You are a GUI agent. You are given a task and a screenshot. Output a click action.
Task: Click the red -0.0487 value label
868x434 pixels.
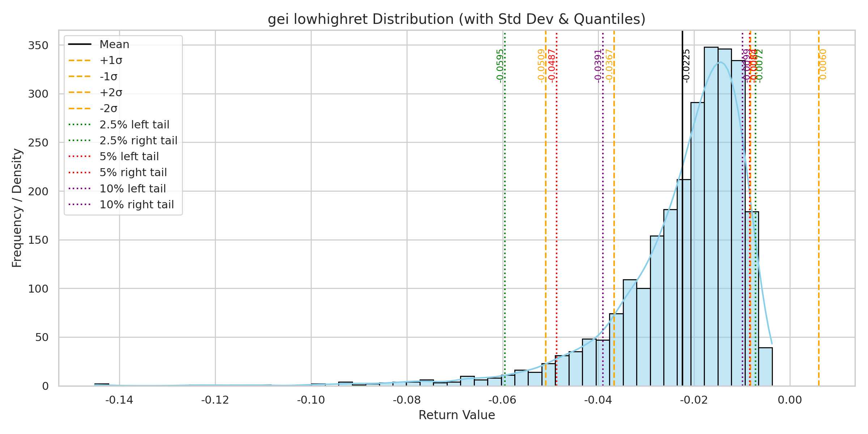coord(552,66)
